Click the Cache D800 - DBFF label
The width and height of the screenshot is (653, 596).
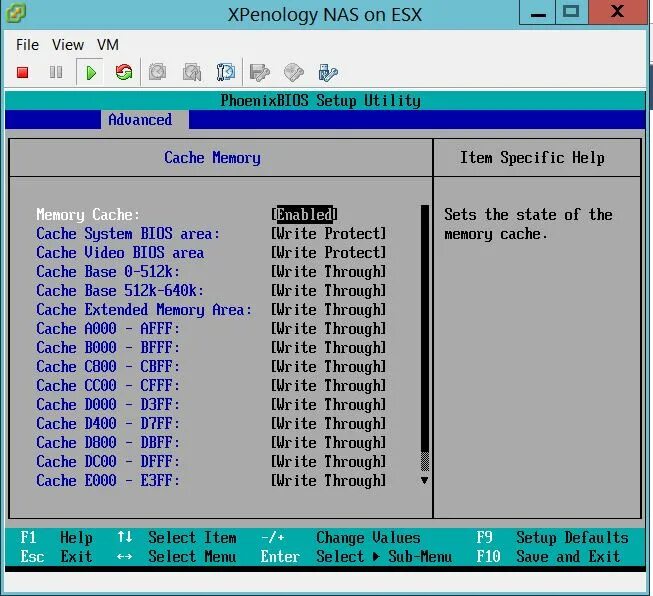pos(108,442)
